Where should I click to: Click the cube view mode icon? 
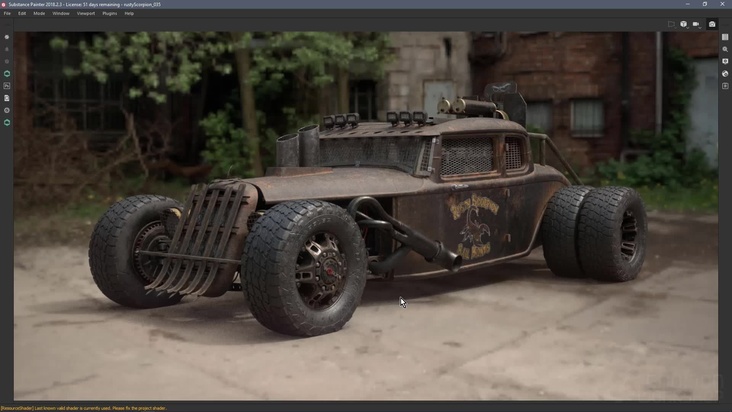tap(683, 24)
